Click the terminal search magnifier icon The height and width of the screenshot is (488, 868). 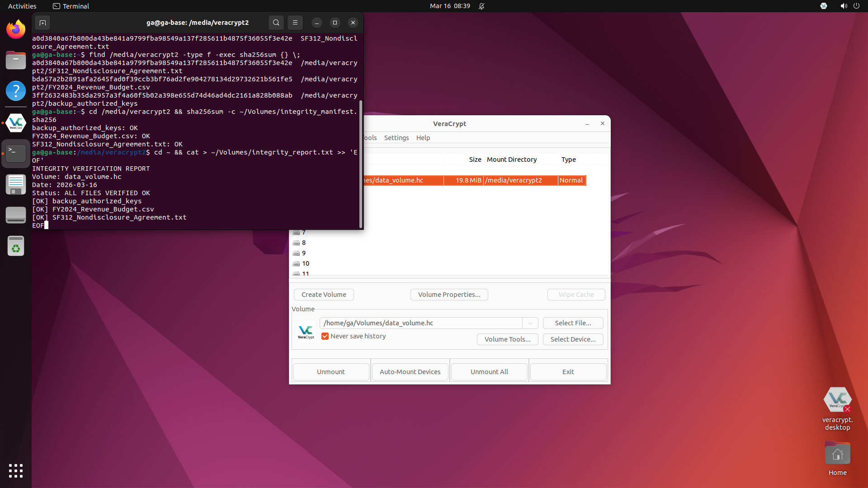(276, 23)
